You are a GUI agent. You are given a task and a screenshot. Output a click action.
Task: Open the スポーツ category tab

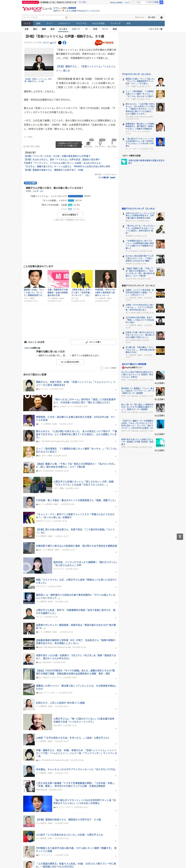coord(76,29)
